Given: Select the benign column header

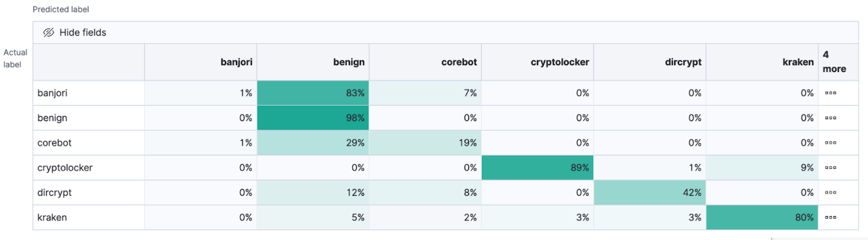Looking at the screenshot, I should [348, 62].
